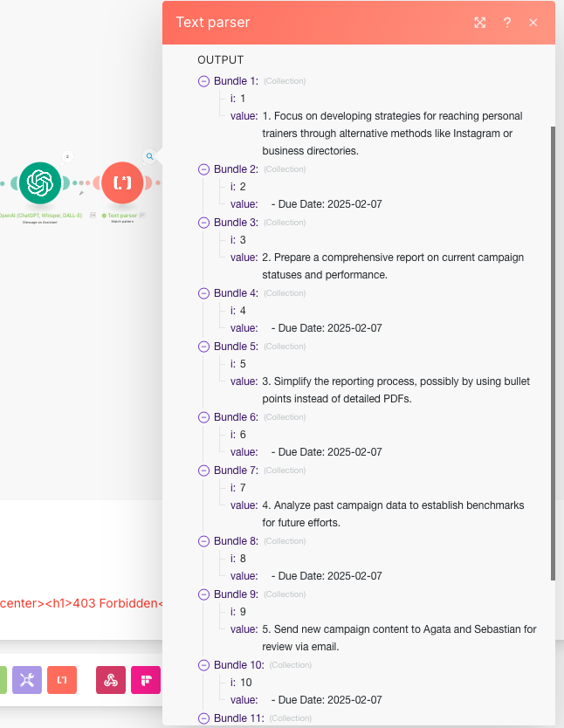Collapse Bundle 3 collection
The height and width of the screenshot is (728, 564).
tap(204, 223)
